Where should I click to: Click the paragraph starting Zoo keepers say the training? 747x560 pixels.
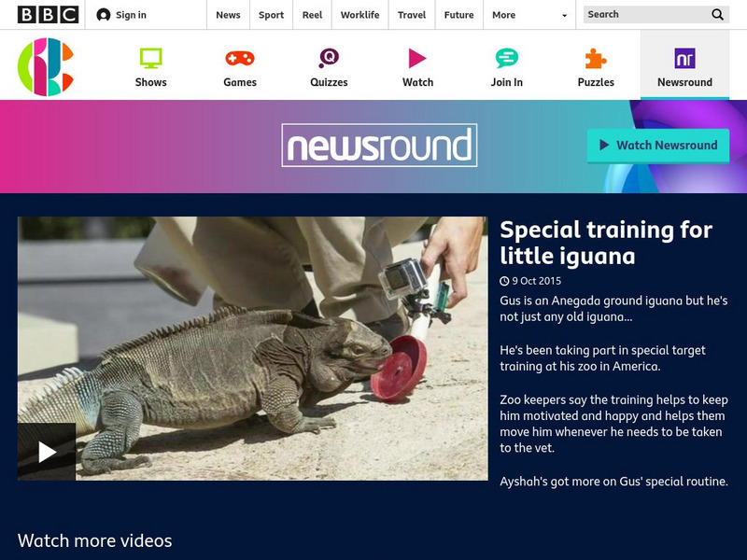click(613, 424)
